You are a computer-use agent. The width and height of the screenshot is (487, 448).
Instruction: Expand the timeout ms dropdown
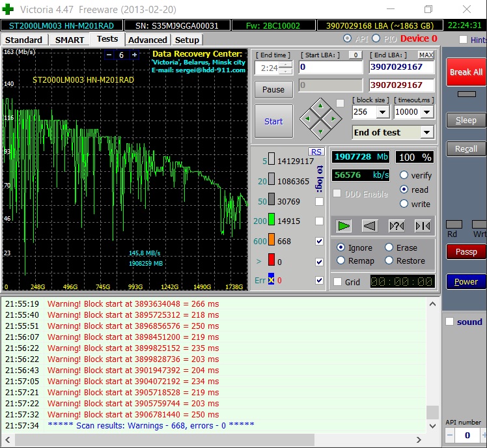tap(428, 112)
